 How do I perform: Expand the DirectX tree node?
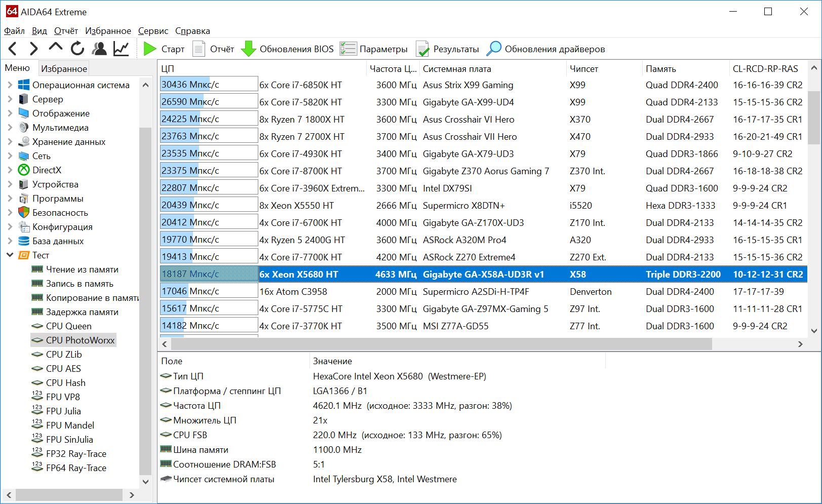tap(10, 170)
